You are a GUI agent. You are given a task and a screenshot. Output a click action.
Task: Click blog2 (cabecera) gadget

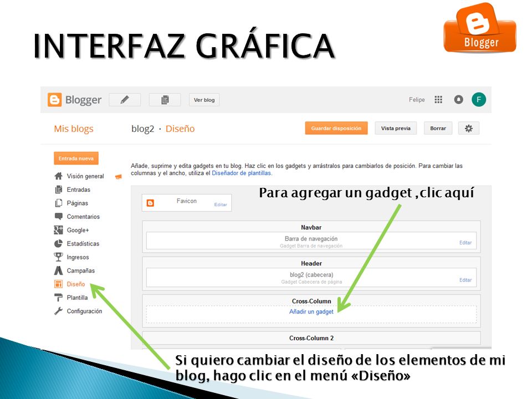click(311, 278)
